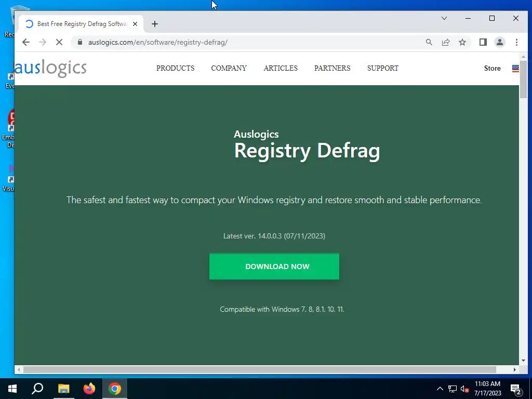Open Windows taskbar search
532x399 pixels.
point(37,389)
